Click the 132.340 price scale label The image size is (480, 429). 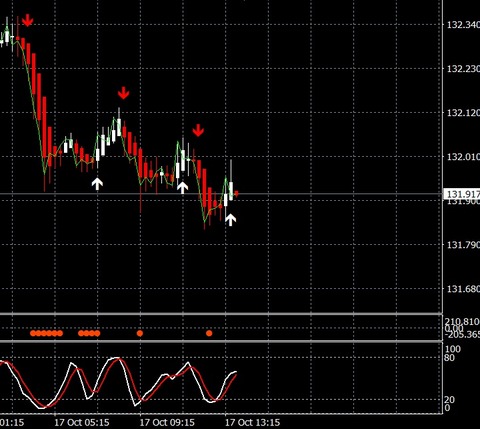click(x=463, y=25)
